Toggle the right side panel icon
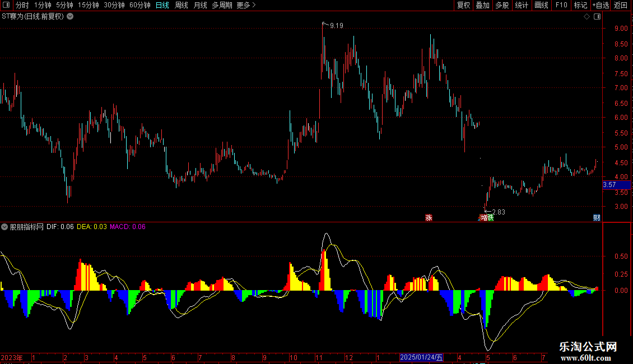The width and height of the screenshot is (633, 364). 598,17
